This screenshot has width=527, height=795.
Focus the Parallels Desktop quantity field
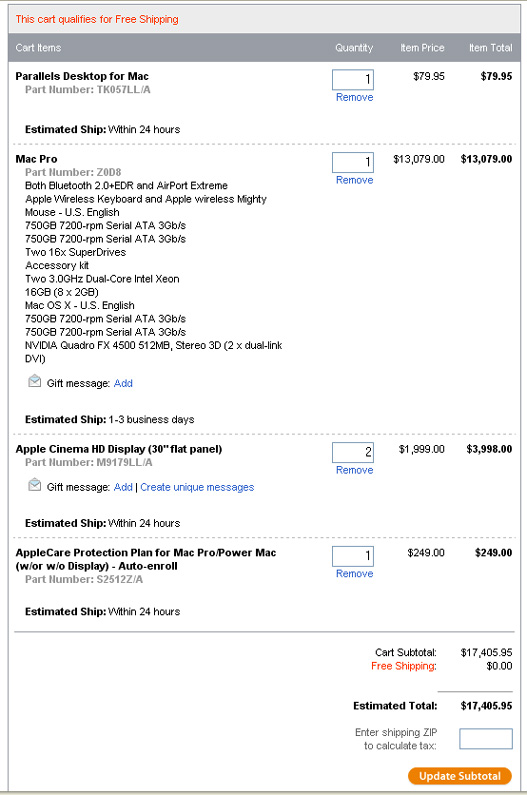tap(353, 80)
